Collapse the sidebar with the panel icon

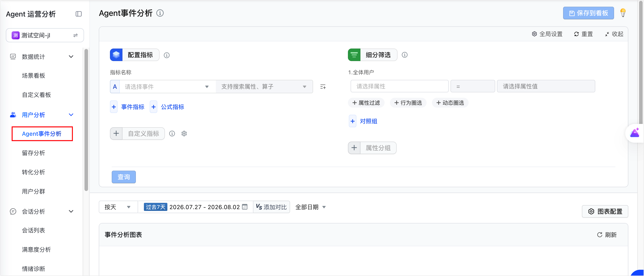pos(78,14)
